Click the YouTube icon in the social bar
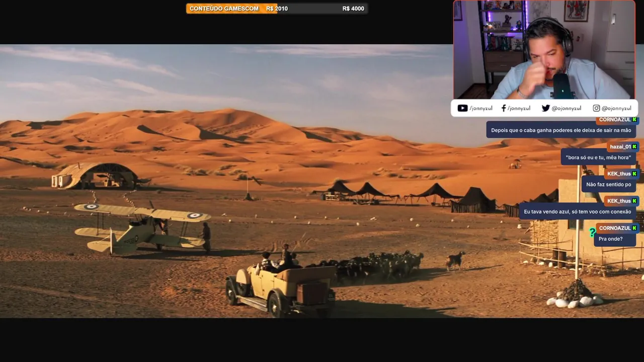Viewport: 644px width, 362px height. pos(462,108)
